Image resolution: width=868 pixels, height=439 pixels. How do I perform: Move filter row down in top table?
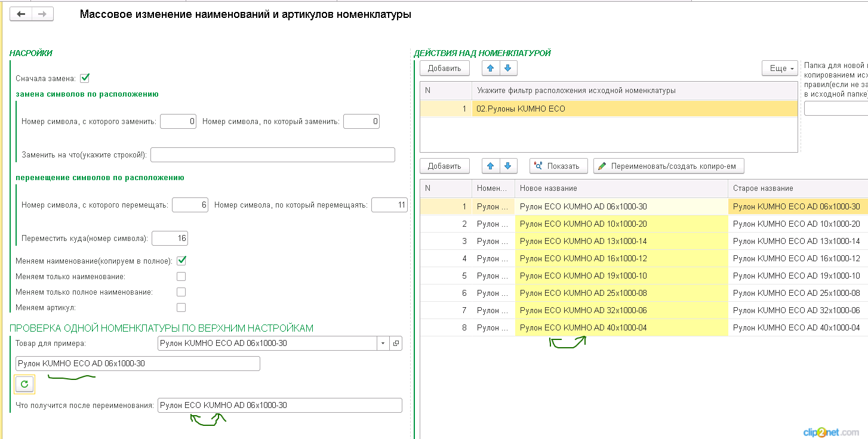click(x=508, y=68)
